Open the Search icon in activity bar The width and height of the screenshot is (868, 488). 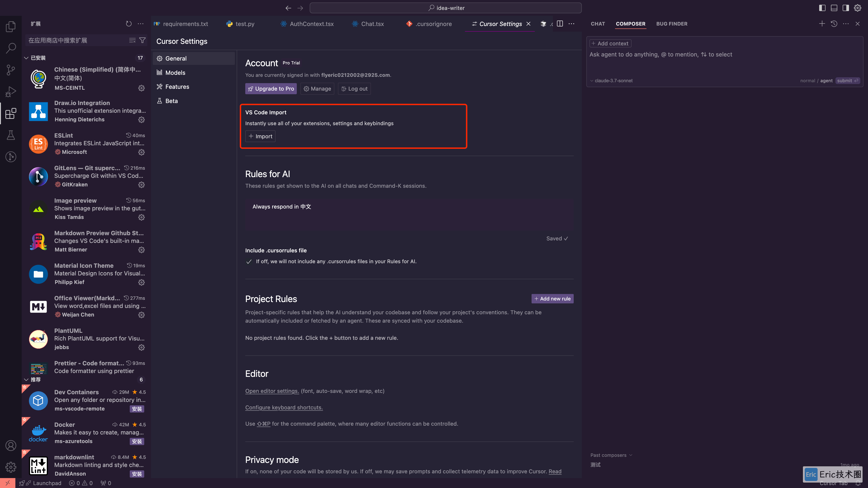click(x=11, y=48)
